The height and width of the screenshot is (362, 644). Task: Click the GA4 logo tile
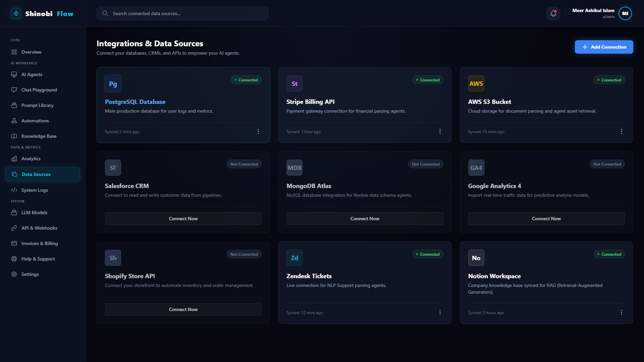[476, 168]
